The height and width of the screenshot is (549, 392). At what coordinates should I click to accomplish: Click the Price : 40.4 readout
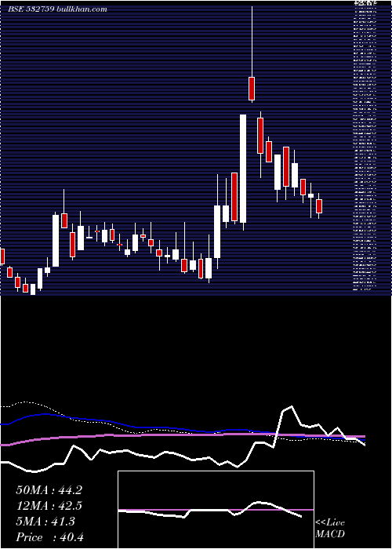tap(49, 537)
